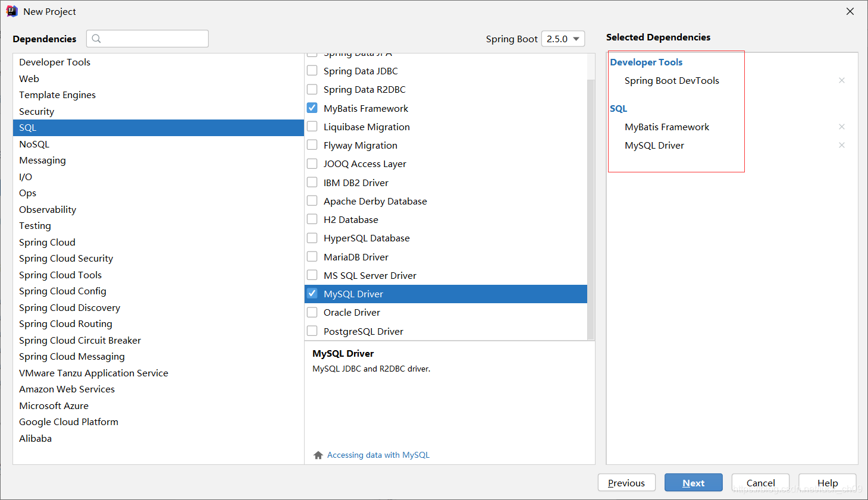
Task: Check the HyperSQL Database checkbox
Action: pos(312,238)
